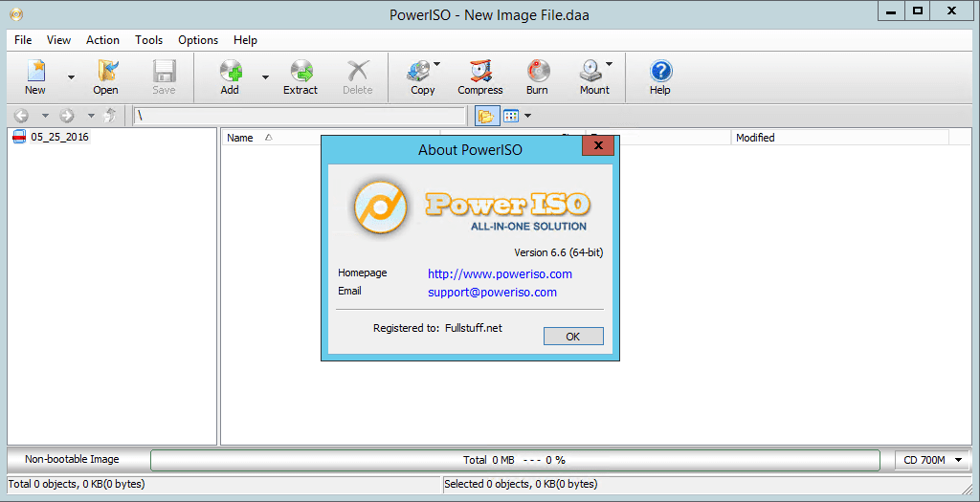The width and height of the screenshot is (980, 502).
Task: Close the About PowerISO dialog
Action: click(x=598, y=146)
